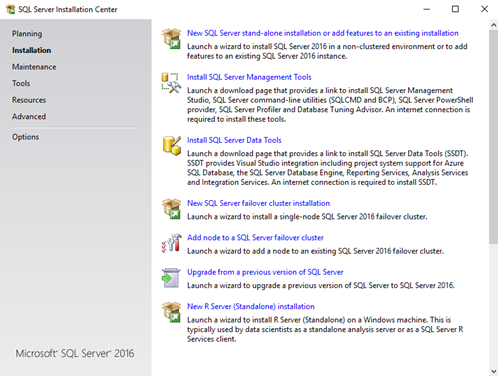Show the Resources section
This screenshot has height=376, width=498.
click(29, 100)
